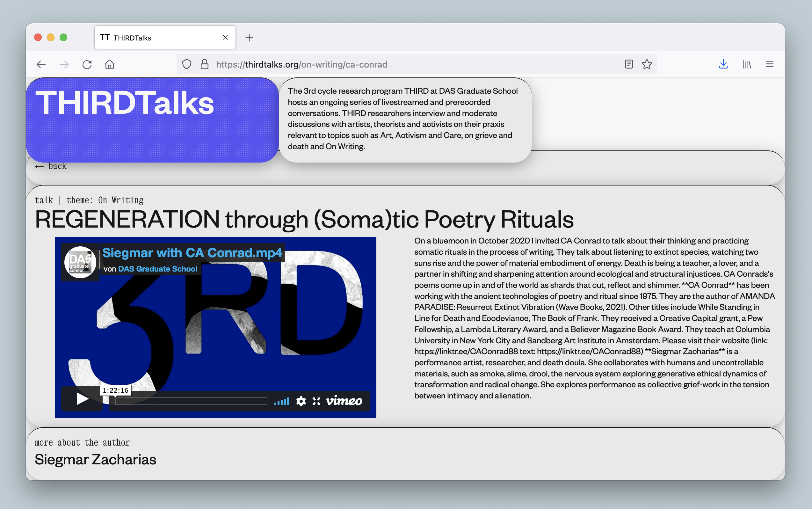Click the Vimeo logo in player

(344, 401)
